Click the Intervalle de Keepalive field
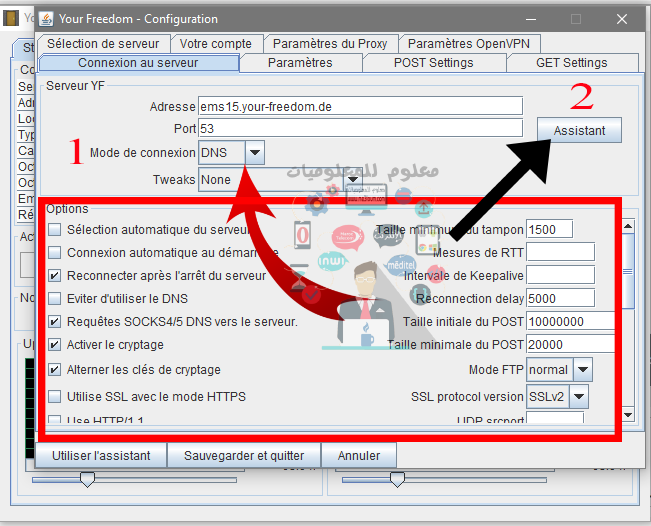This screenshot has width=651, height=526. click(x=560, y=276)
